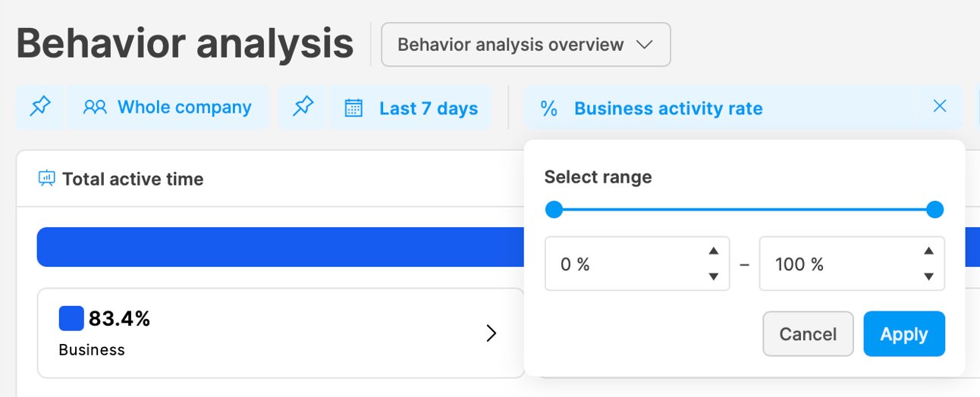Screen dimensions: 980x397
Task: Increase the minimum percentage value
Action: [x=713, y=252]
